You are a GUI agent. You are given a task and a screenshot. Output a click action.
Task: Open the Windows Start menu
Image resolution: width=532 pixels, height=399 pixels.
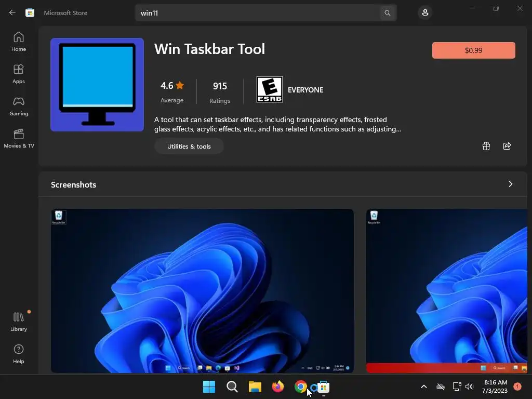click(209, 387)
